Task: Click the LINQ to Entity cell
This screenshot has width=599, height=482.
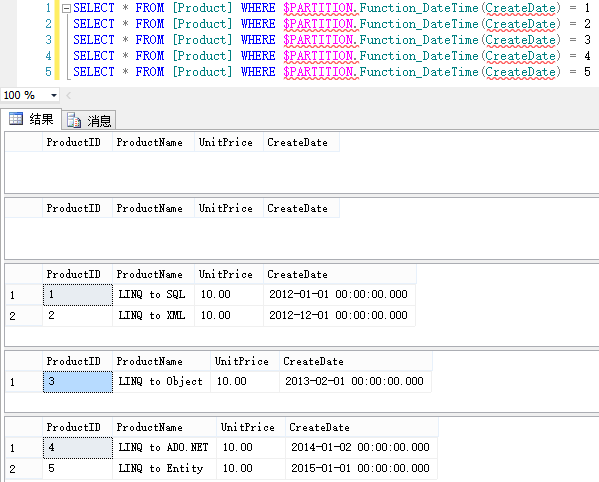Action: pos(165,469)
